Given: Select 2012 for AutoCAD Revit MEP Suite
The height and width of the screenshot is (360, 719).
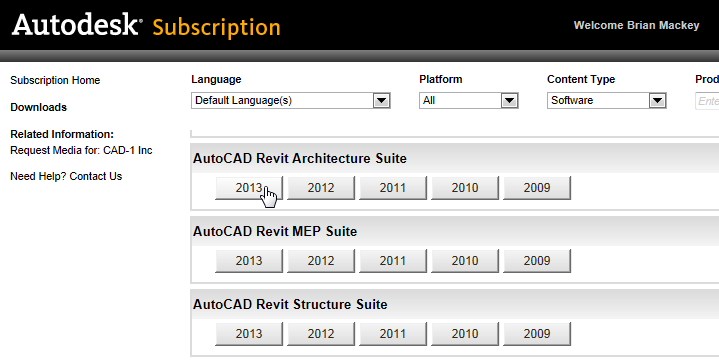Looking at the screenshot, I should pos(321,261).
